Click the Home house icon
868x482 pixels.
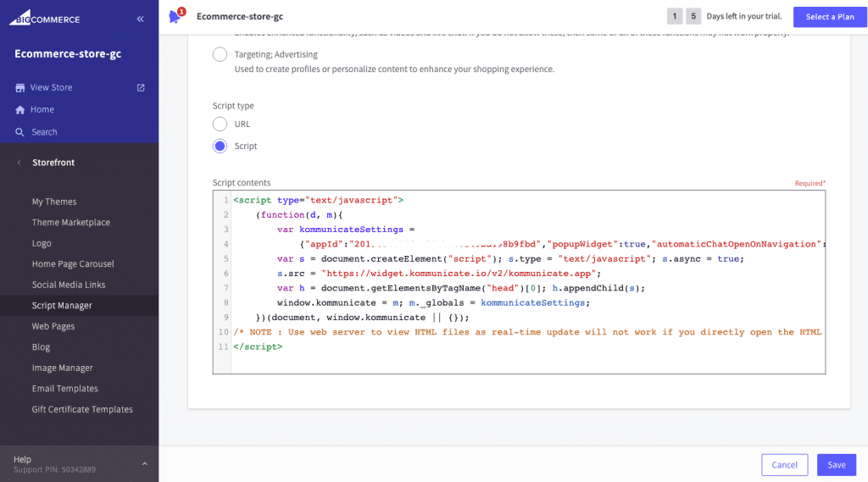tap(20, 109)
